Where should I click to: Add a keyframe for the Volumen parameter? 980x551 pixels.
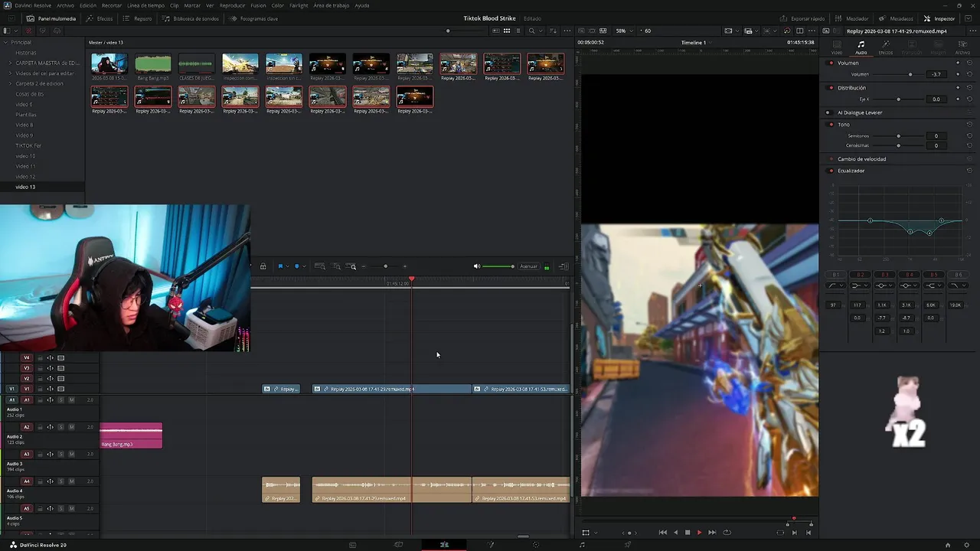coord(957,74)
